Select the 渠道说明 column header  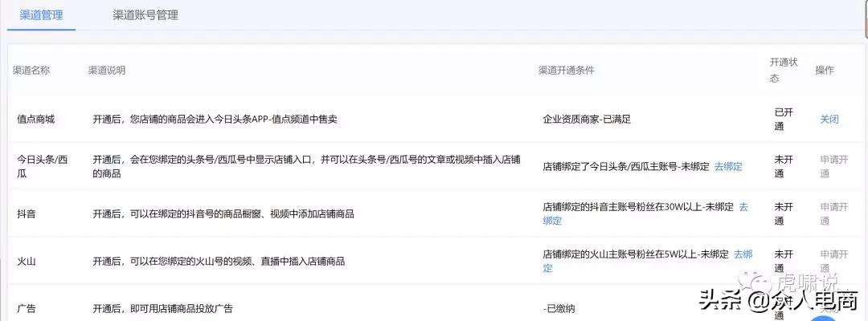(107, 70)
